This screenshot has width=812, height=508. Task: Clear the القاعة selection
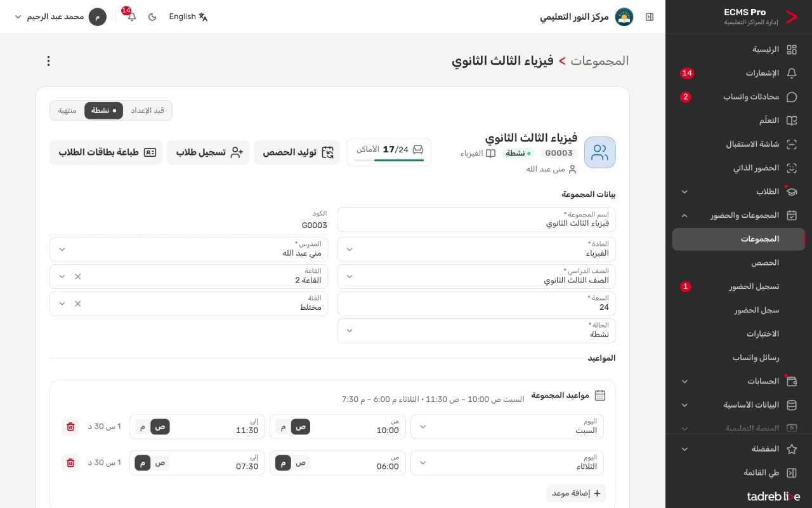(x=78, y=277)
